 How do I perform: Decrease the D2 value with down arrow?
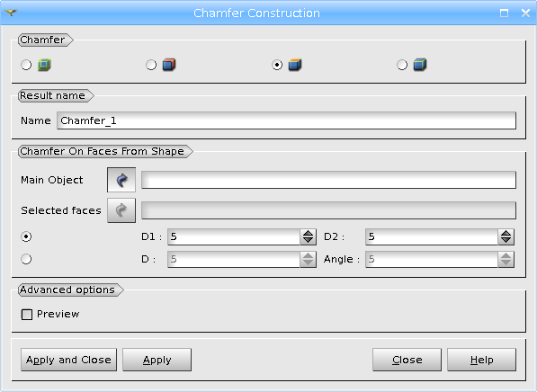[x=506, y=240]
